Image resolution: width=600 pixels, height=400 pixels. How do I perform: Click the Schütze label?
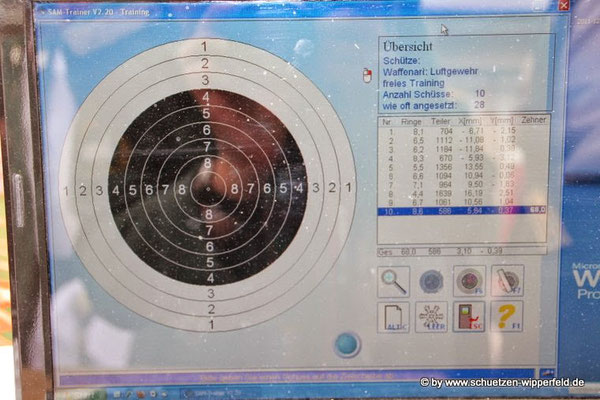coord(401,61)
